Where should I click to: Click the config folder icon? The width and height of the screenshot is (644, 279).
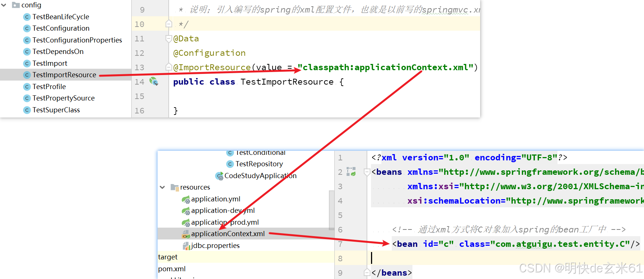16,5
